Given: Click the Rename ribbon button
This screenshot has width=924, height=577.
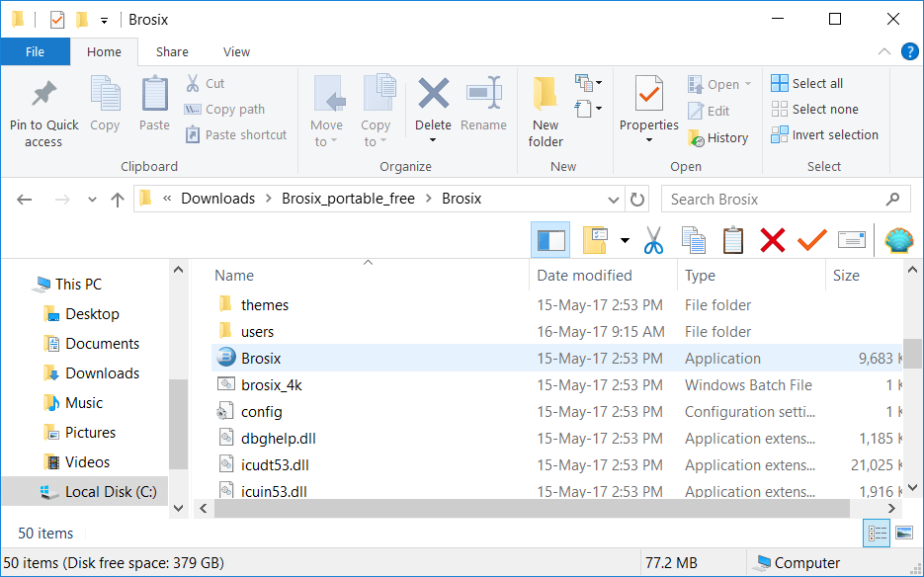Looking at the screenshot, I should tap(484, 103).
